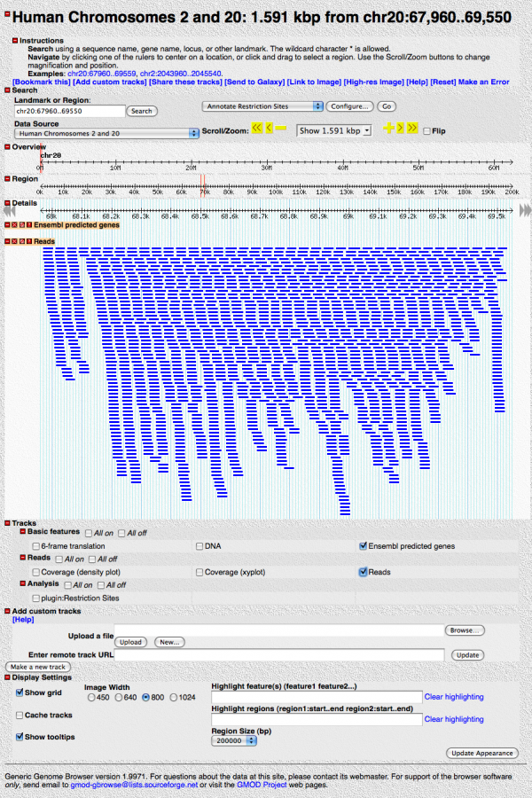Open the Show 1.591 kbp zoom dropdown
Screen dimensions: 532x798
click(x=334, y=131)
